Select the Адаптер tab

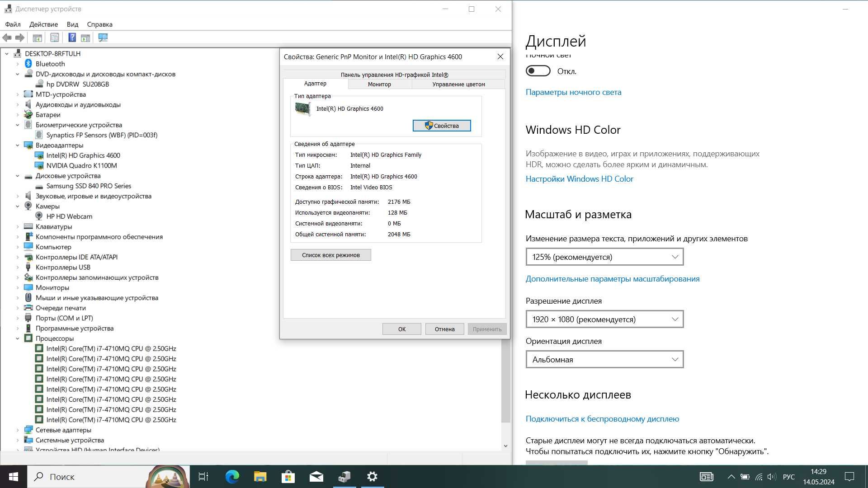click(x=315, y=84)
